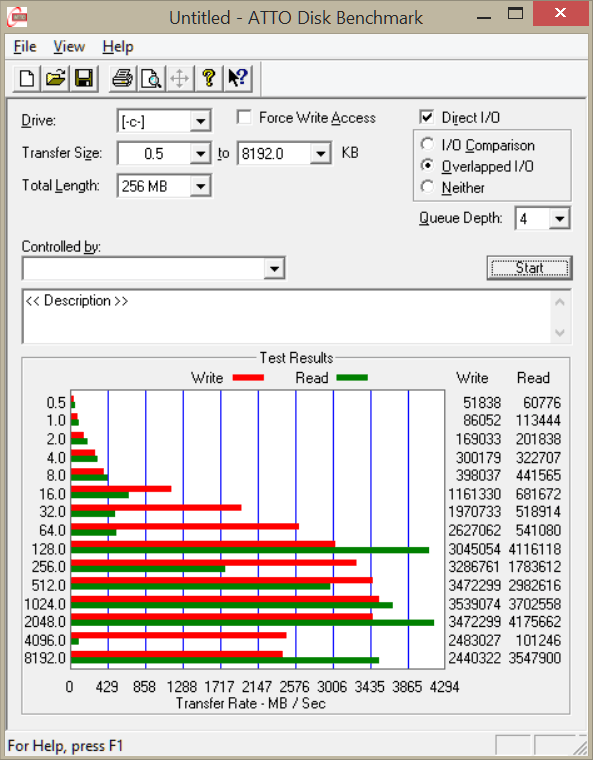This screenshot has width=593, height=760.
Task: Print using the printer toolbar icon
Action: point(122,78)
